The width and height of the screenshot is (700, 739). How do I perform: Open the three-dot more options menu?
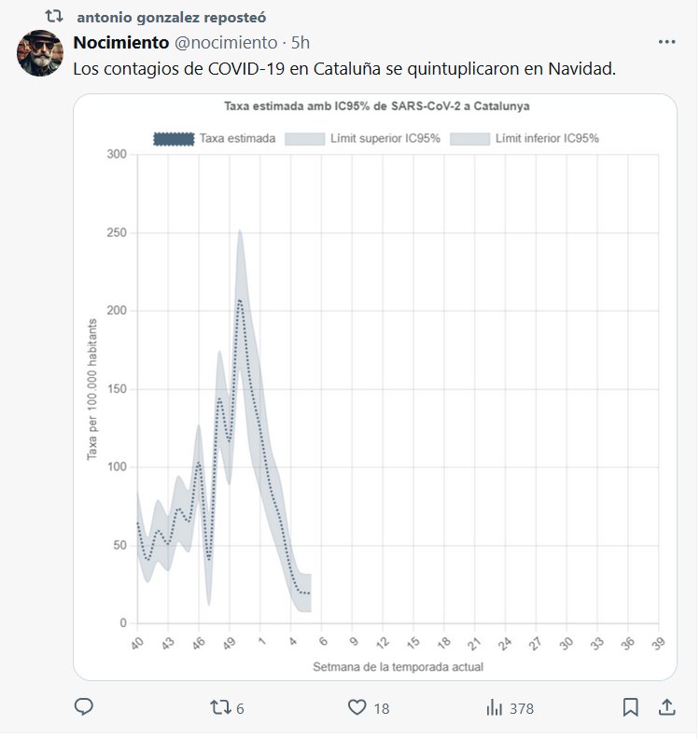point(666,42)
